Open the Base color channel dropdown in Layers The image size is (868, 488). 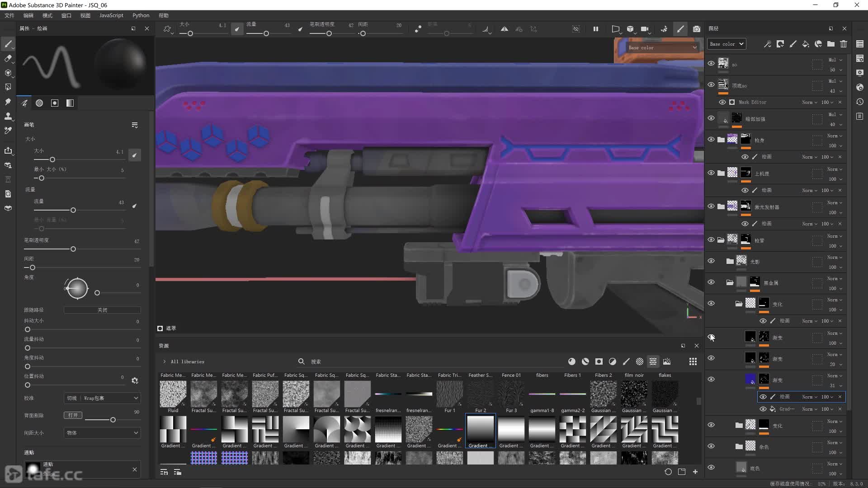tap(726, 44)
